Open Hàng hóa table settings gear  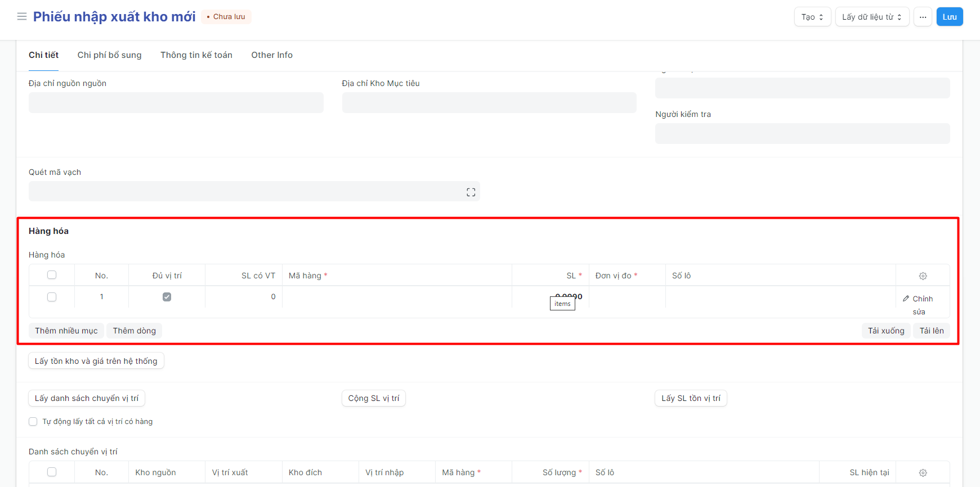[x=923, y=276]
